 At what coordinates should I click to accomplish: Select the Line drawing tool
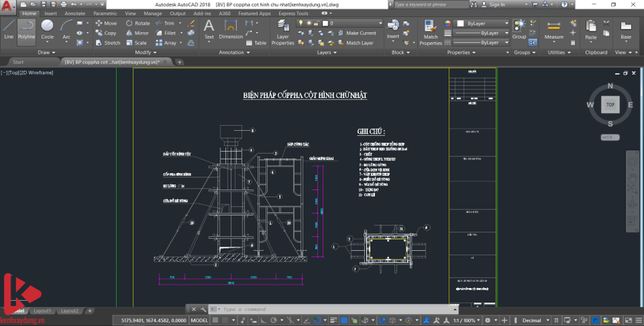coord(9,29)
